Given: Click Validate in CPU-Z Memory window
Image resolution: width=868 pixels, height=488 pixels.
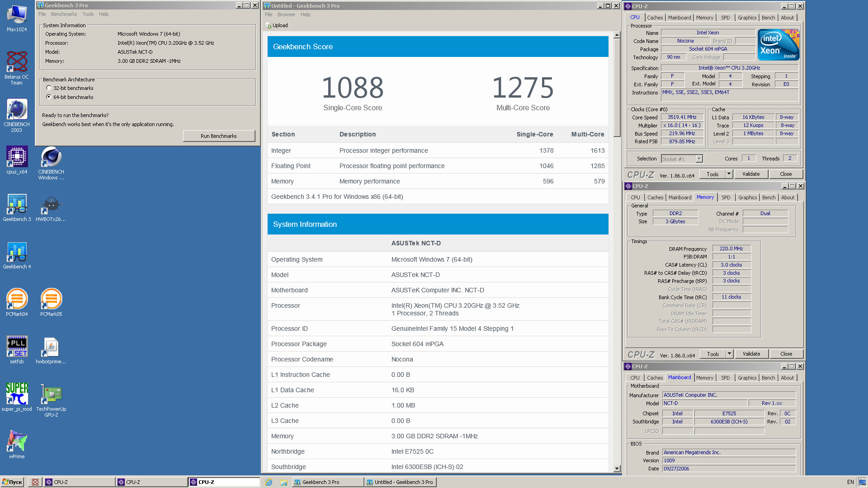Looking at the screenshot, I should pyautogui.click(x=751, y=354).
